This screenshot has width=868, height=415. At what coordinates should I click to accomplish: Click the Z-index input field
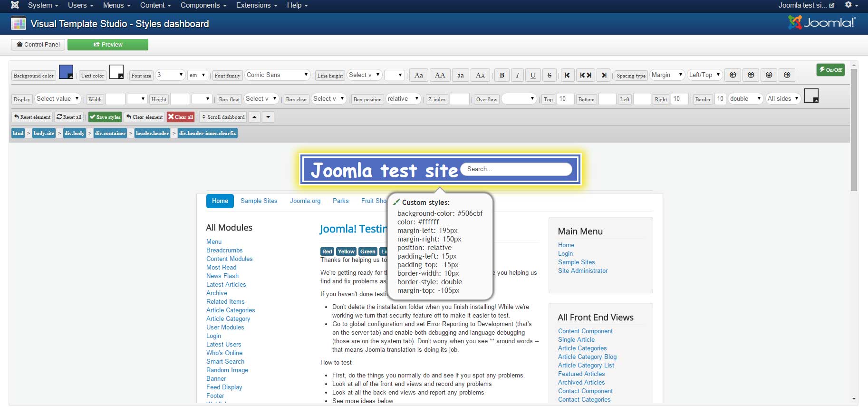pyautogui.click(x=460, y=99)
